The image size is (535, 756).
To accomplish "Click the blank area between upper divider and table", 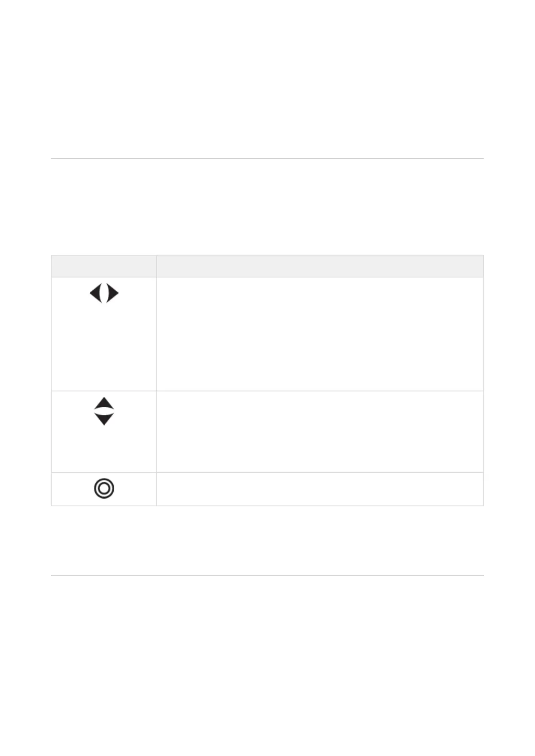I will tap(267, 207).
